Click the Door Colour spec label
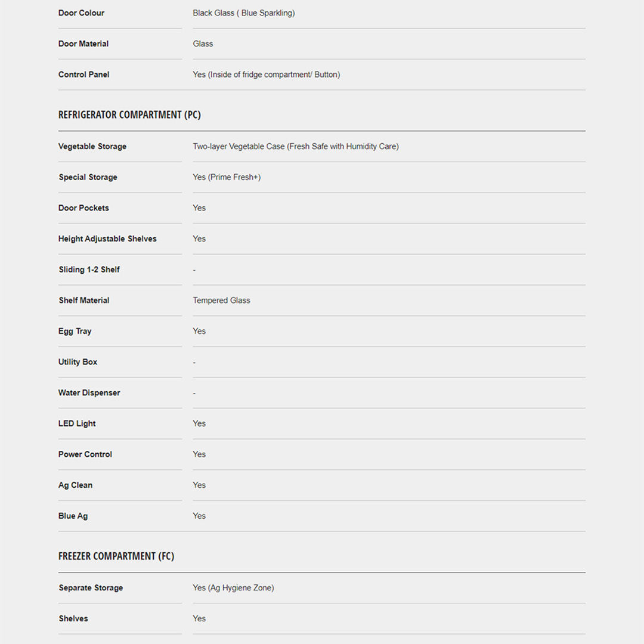 point(81,13)
